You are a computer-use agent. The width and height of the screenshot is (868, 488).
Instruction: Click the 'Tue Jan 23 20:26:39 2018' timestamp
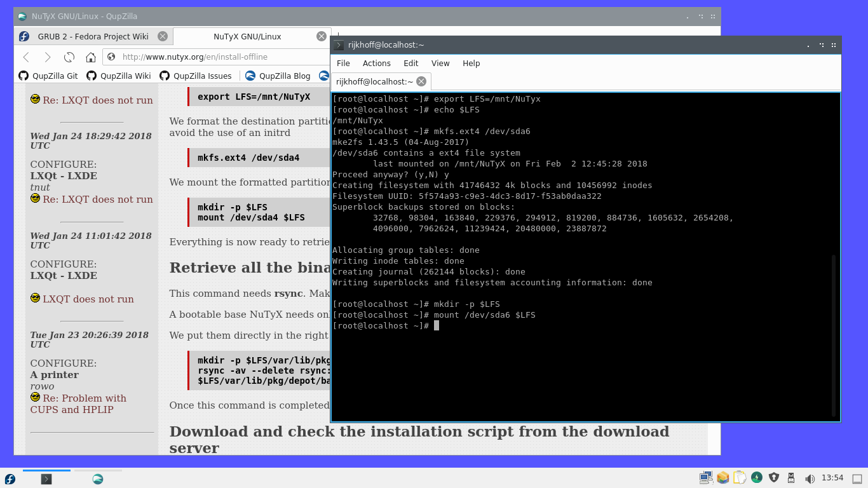coord(90,339)
